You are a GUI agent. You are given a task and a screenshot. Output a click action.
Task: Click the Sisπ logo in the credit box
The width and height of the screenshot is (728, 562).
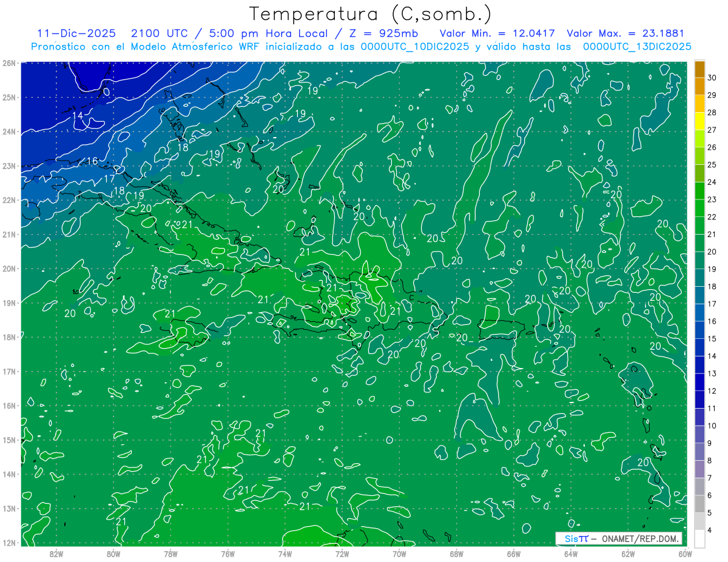pyautogui.click(x=576, y=538)
